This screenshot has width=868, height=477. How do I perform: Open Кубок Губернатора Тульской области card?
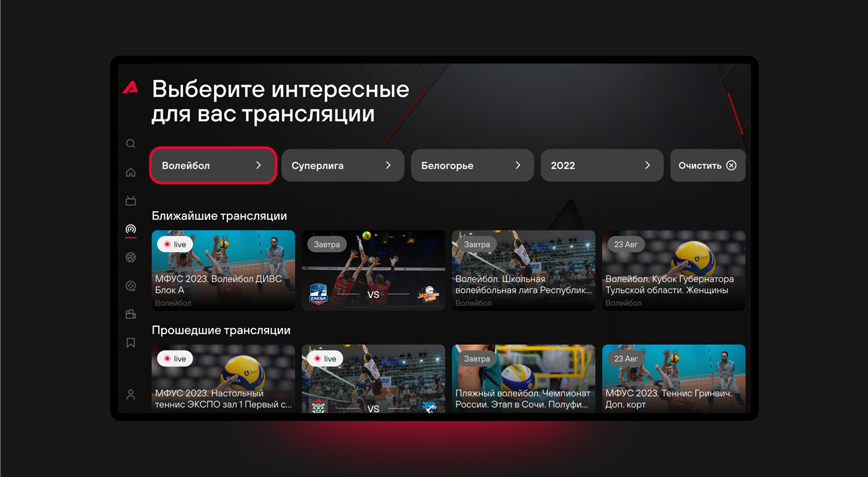[x=674, y=270]
